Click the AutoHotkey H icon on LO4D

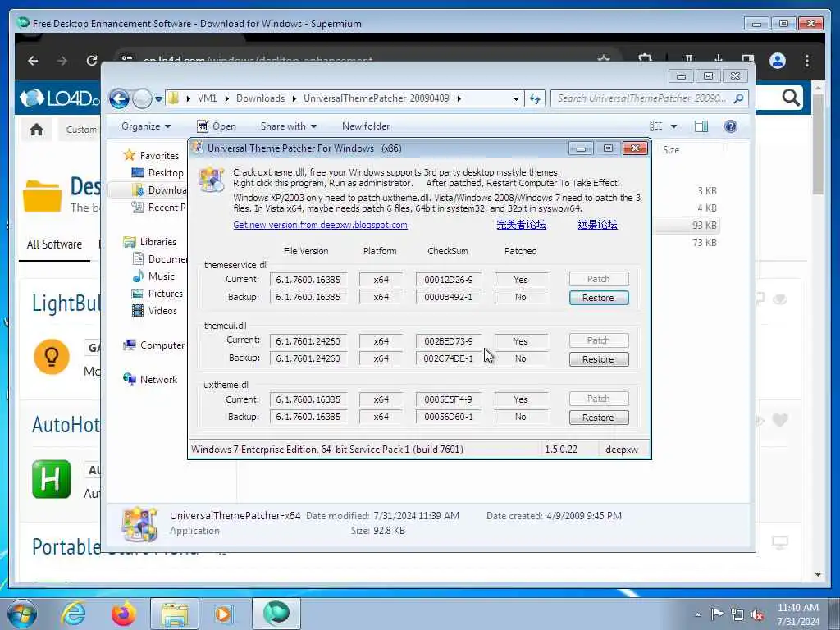point(52,479)
